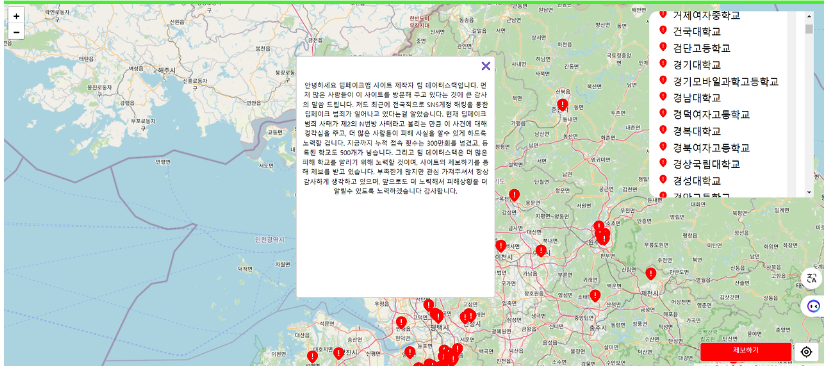
Task: Open the map marker near 대호지면
Action: coord(313,357)
